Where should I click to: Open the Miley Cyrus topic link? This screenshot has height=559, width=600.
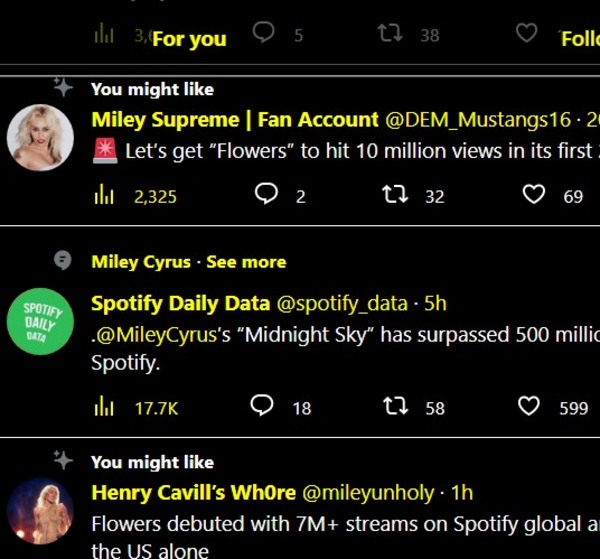(x=140, y=262)
